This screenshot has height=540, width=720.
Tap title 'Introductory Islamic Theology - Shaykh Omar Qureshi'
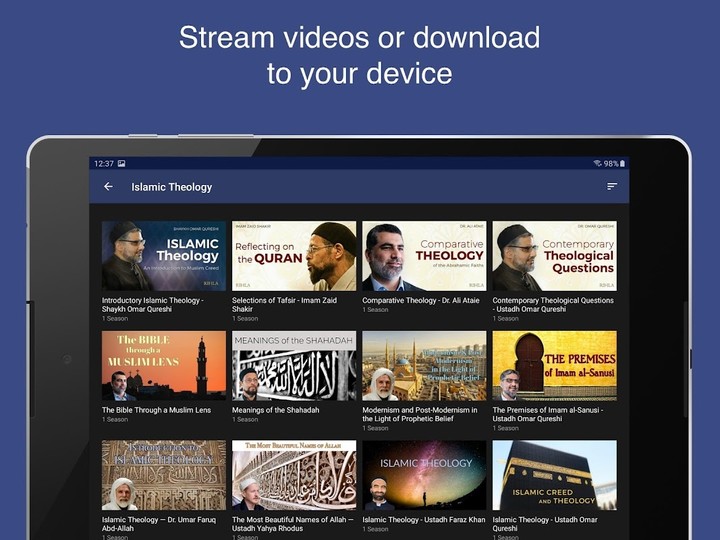153,304
